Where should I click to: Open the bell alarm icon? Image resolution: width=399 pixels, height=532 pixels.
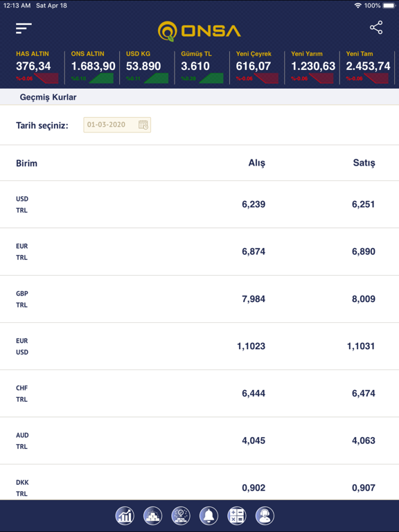click(209, 515)
